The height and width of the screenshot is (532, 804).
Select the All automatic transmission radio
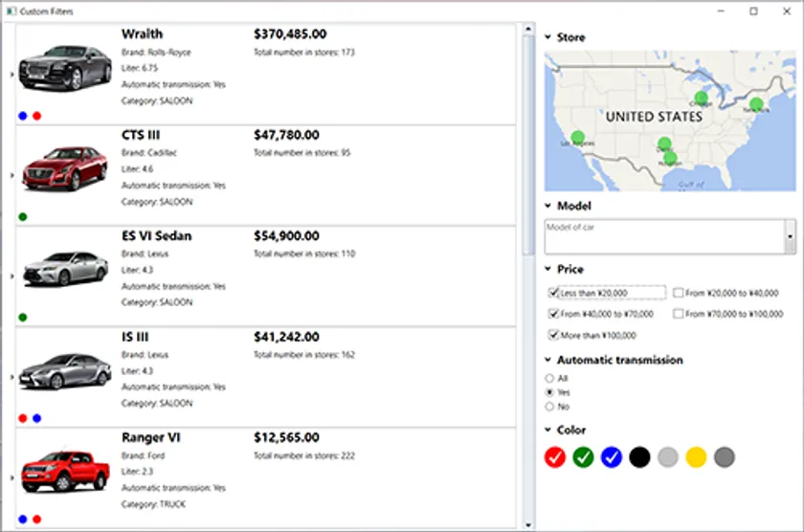549,379
